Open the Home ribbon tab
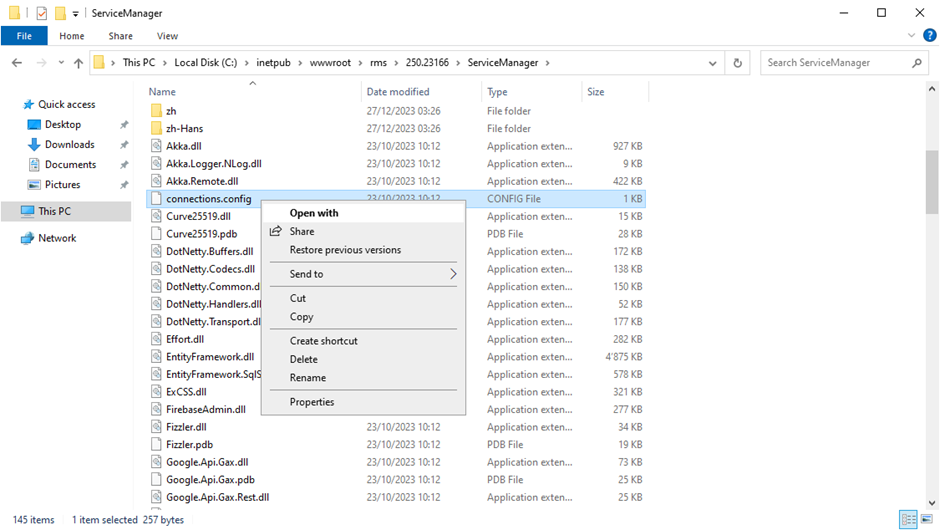Viewport: 940px width, 530px height. pos(72,36)
